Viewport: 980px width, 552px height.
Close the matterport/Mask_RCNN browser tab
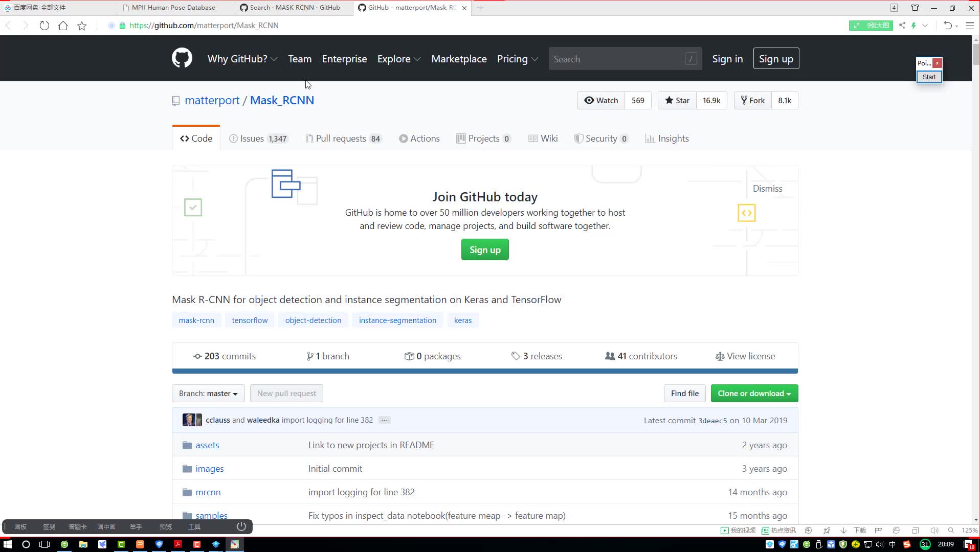tap(464, 8)
